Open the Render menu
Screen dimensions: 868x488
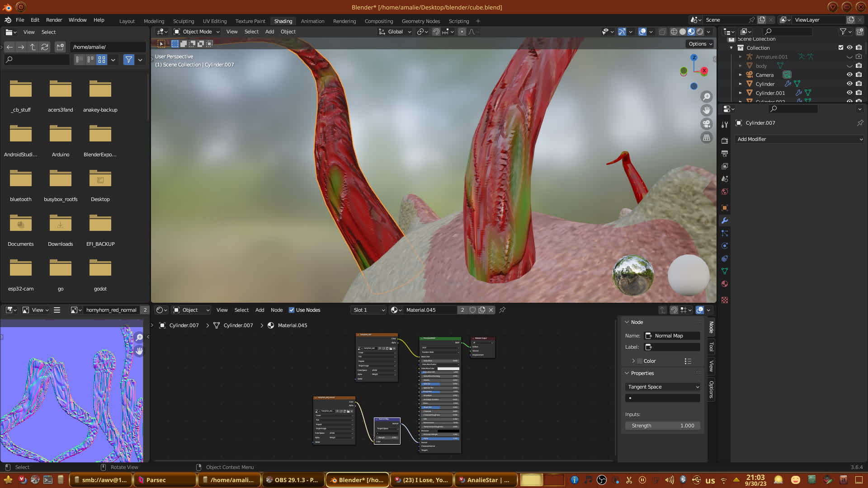[54, 20]
